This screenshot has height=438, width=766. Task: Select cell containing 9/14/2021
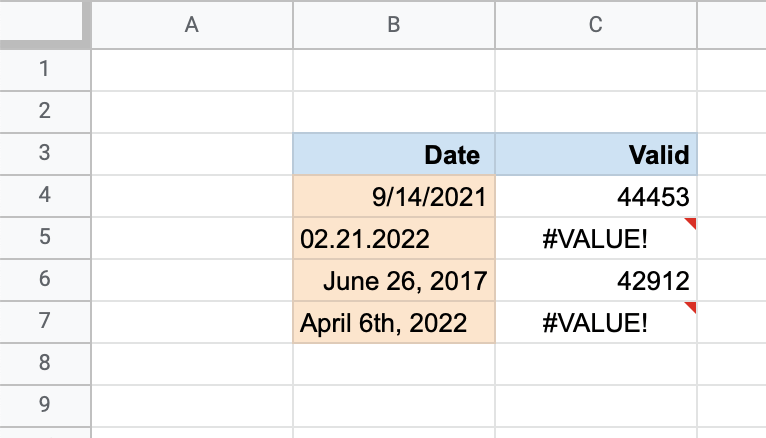394,196
